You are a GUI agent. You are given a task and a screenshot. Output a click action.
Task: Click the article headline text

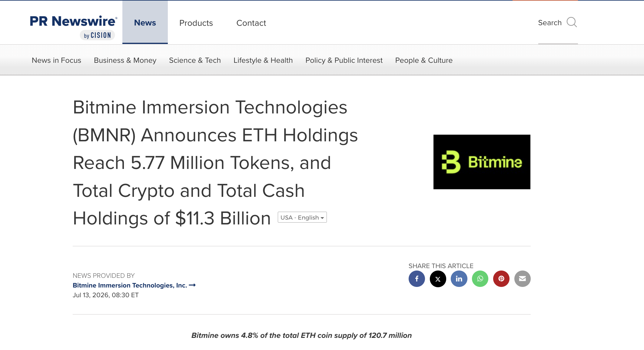215,163
